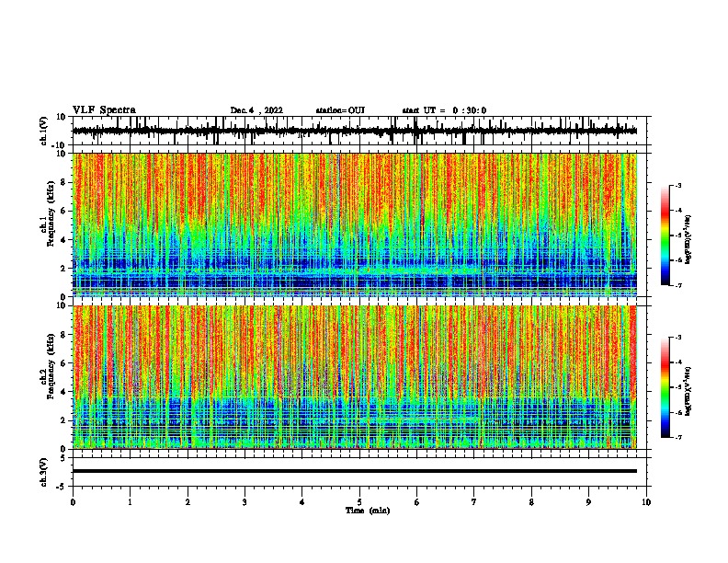This screenshot has width=728, height=563.
Task: Click the ch.2 spectrogram color scale bar
Action: (x=665, y=387)
